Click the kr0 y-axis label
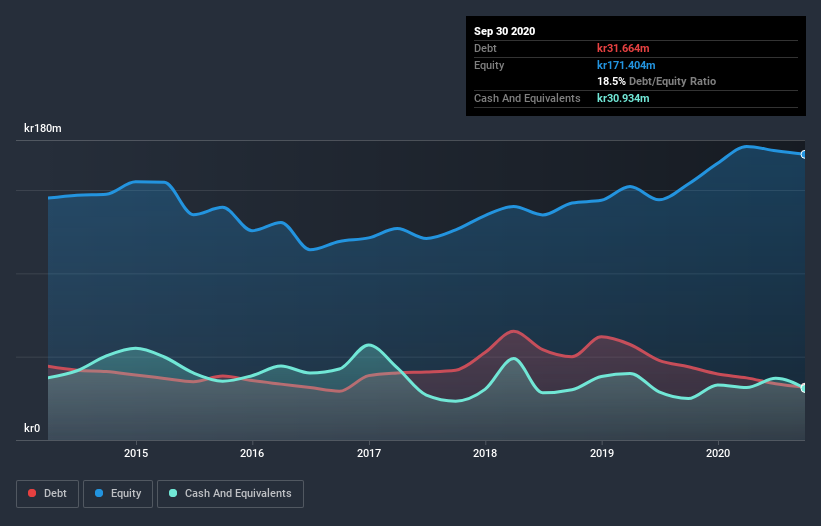 click(x=32, y=428)
